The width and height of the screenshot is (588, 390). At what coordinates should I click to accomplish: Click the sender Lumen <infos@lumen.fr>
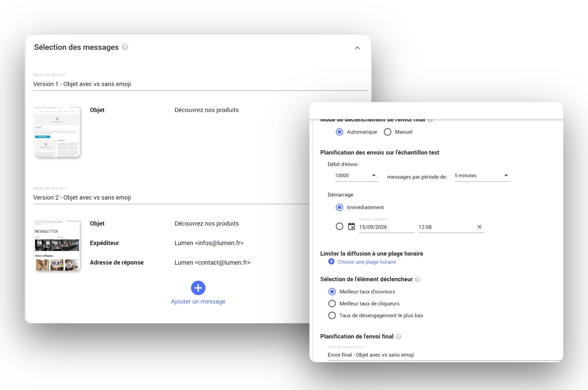pos(209,243)
